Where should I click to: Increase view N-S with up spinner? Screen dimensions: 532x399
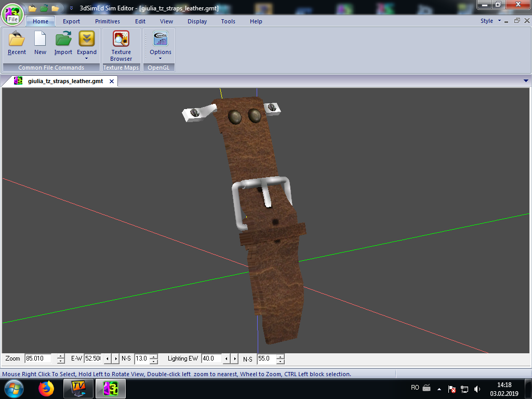154,356
